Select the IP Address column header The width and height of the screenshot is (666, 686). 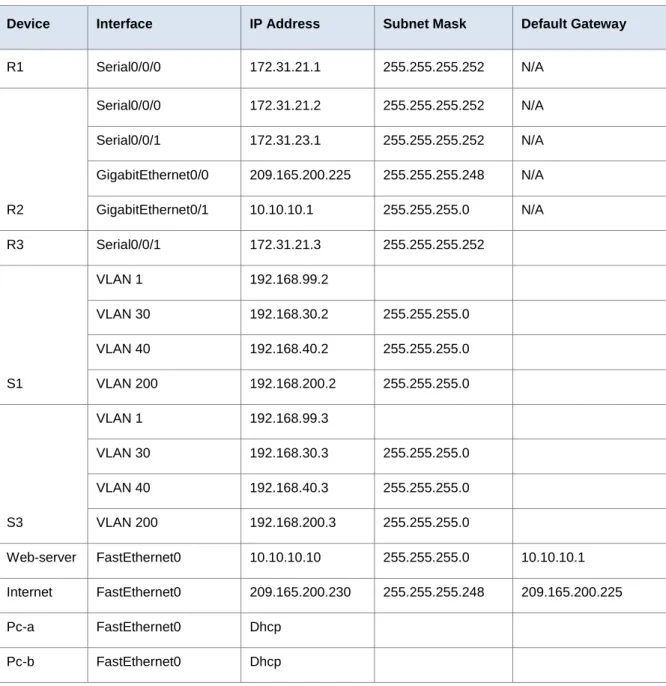[284, 24]
